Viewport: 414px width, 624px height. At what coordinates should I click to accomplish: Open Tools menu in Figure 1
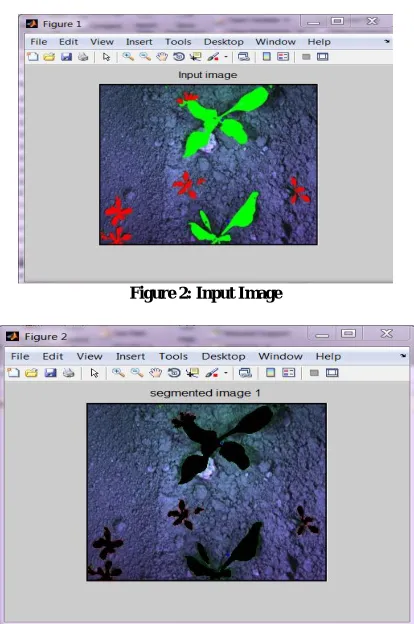point(178,42)
